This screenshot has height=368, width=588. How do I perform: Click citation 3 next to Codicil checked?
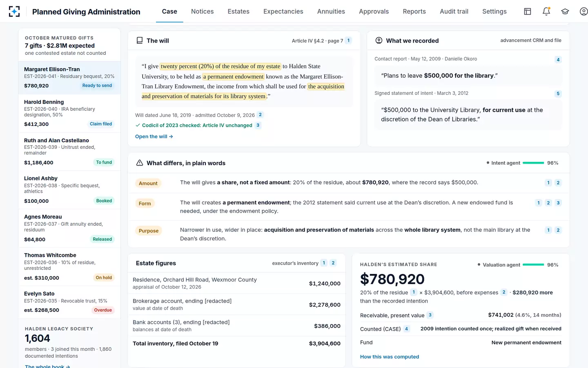coord(258,126)
